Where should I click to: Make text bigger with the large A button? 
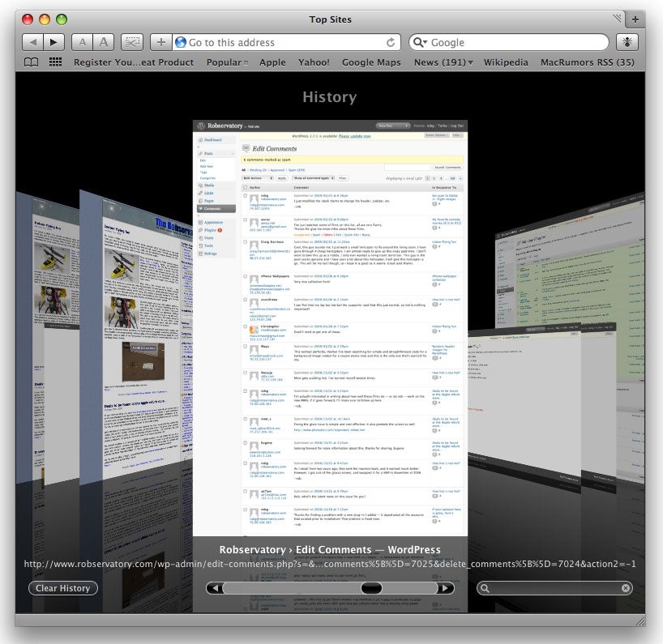[x=104, y=42]
